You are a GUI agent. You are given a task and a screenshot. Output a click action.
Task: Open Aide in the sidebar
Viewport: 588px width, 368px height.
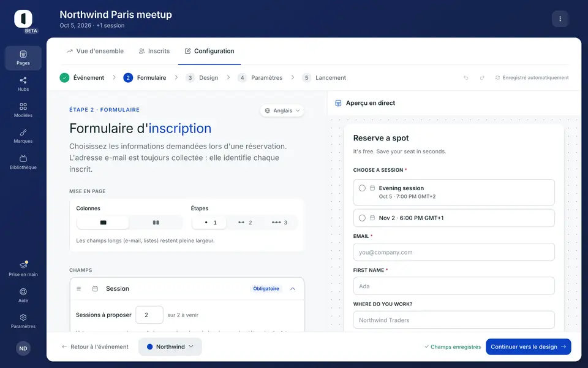[23, 296]
